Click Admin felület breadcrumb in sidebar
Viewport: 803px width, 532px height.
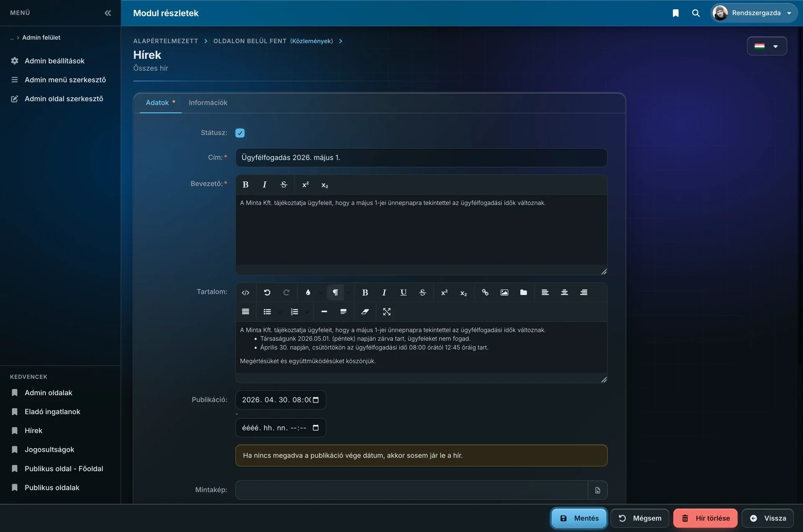point(41,38)
